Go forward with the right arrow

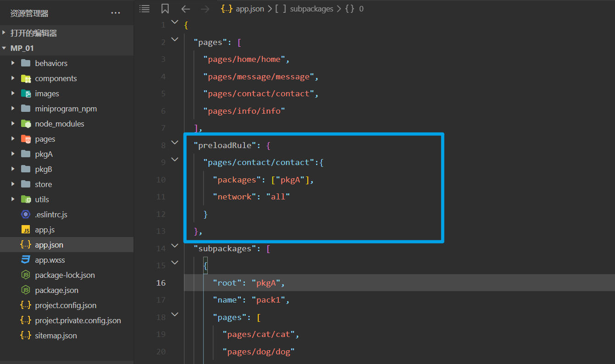205,8
